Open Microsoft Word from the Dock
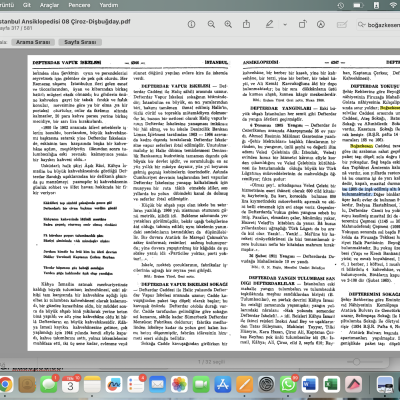Image resolution: width=400 pixels, height=400 pixels. pyautogui.click(x=310, y=384)
